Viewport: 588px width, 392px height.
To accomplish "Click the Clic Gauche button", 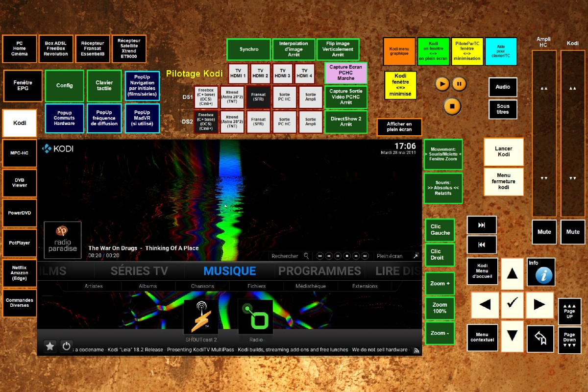I will (440, 230).
